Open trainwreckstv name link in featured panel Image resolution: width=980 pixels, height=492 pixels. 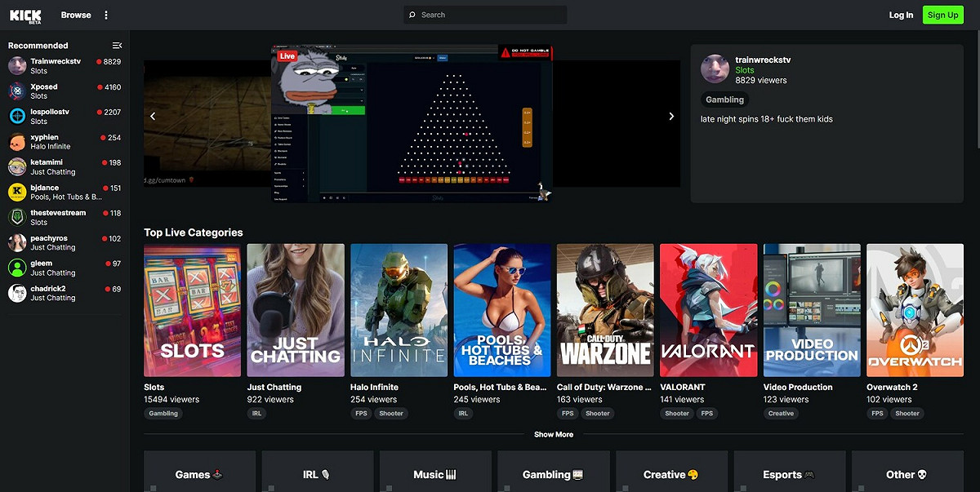(x=763, y=60)
